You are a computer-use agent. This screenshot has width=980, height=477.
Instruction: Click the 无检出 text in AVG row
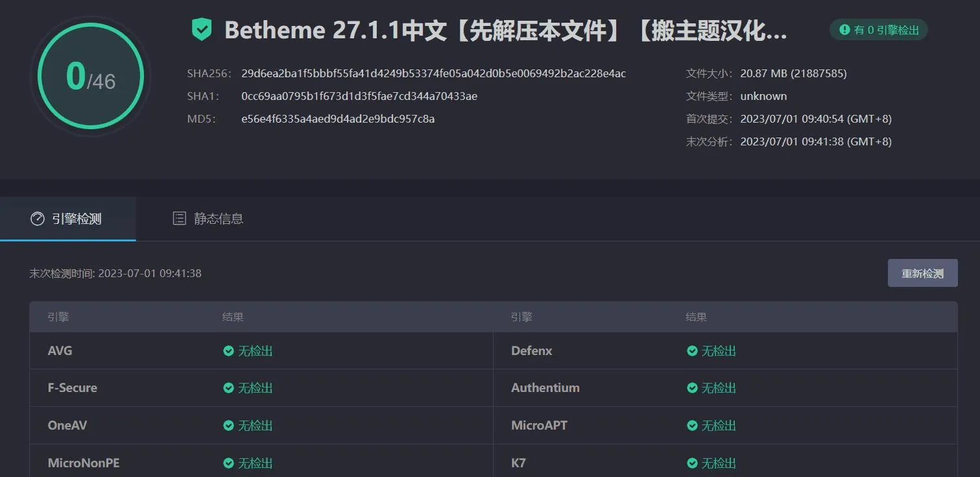pyautogui.click(x=255, y=351)
